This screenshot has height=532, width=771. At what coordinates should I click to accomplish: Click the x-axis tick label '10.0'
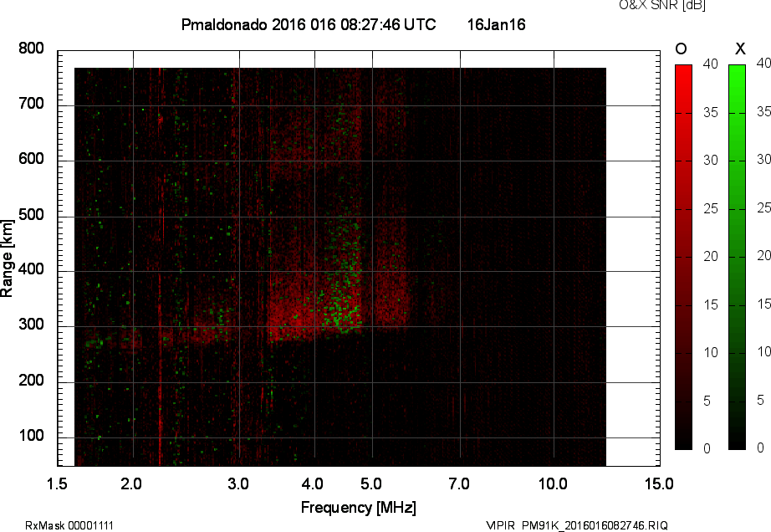pyautogui.click(x=554, y=483)
